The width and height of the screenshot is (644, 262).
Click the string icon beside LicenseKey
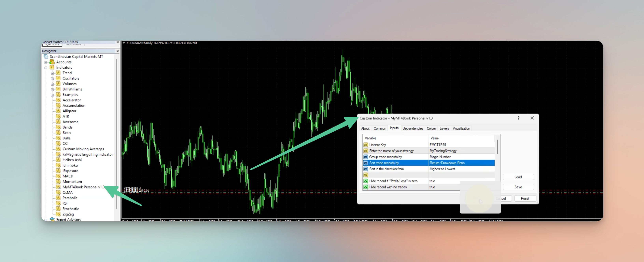click(366, 145)
